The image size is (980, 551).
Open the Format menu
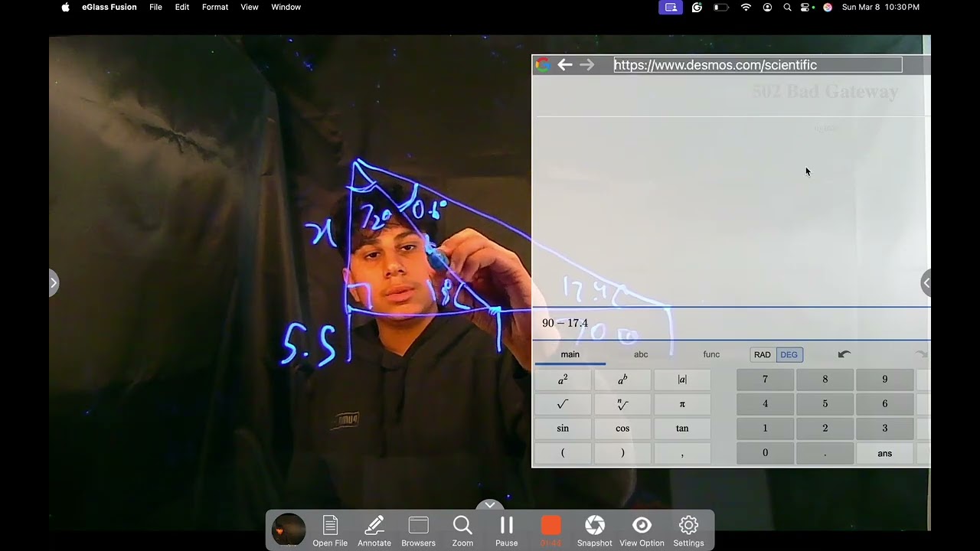tap(215, 7)
